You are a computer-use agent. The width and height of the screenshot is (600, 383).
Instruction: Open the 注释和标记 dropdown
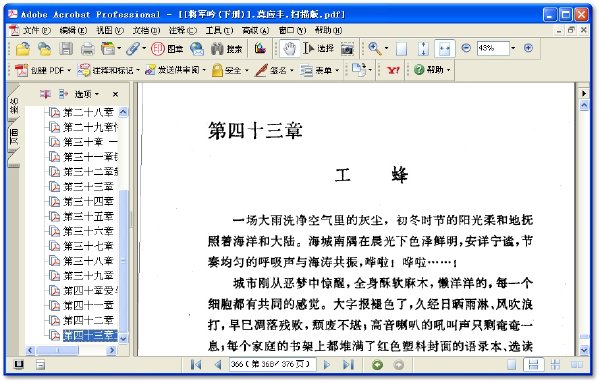pyautogui.click(x=108, y=70)
